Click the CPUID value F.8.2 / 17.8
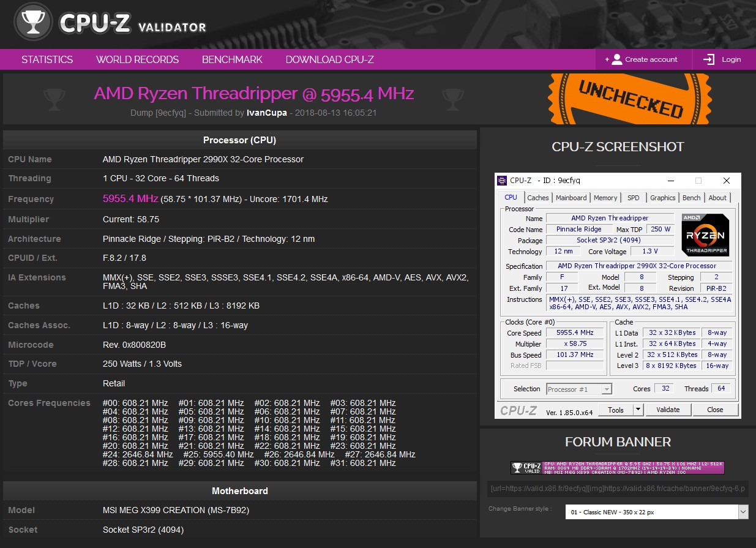The width and height of the screenshot is (756, 548). tap(124, 258)
